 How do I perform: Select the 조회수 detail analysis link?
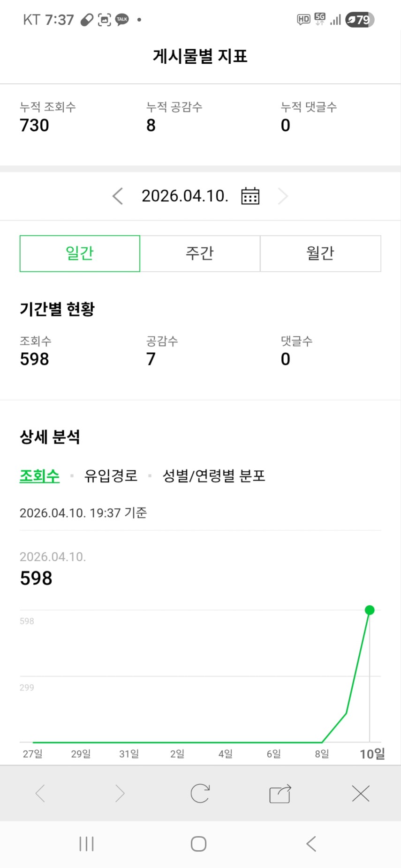point(39,476)
